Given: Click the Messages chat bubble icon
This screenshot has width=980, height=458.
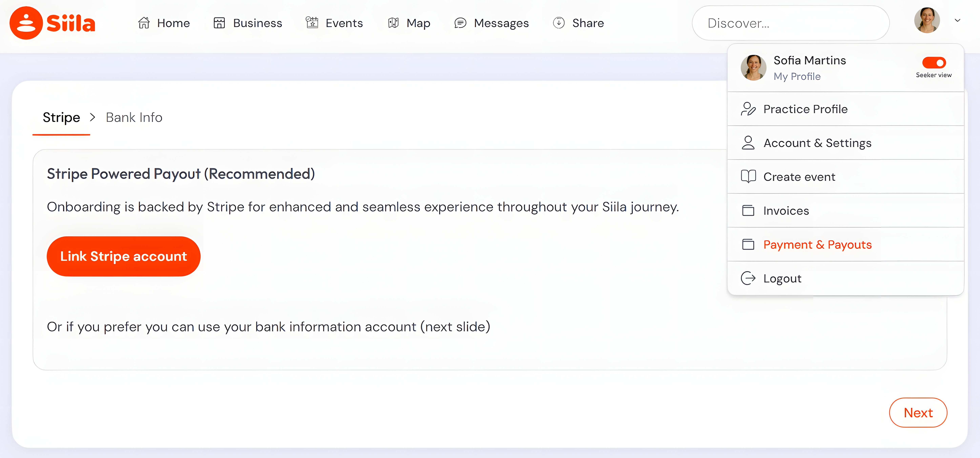Looking at the screenshot, I should 460,23.
